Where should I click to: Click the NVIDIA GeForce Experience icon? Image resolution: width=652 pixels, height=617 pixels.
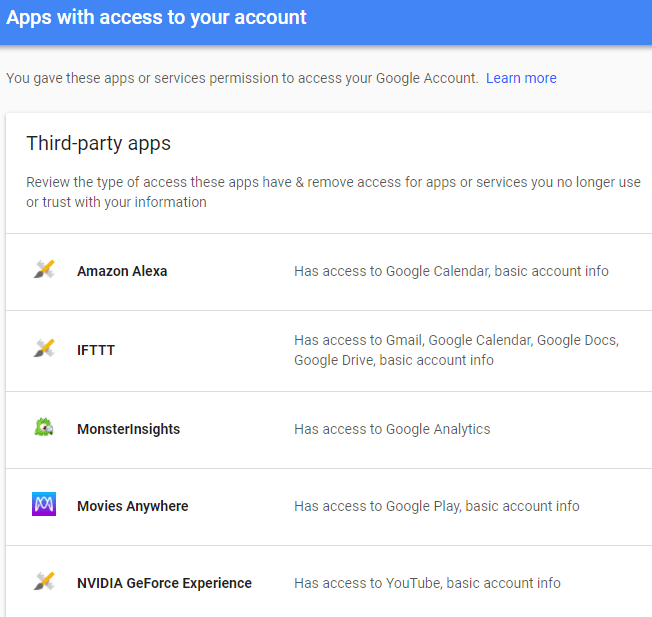click(44, 582)
